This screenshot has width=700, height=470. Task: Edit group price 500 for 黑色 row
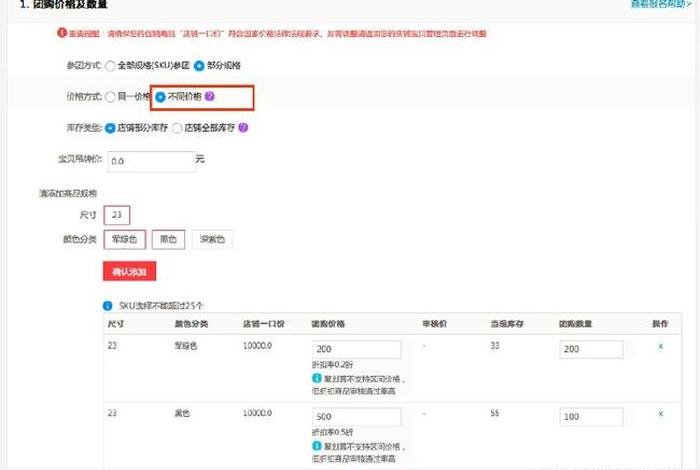pos(357,416)
